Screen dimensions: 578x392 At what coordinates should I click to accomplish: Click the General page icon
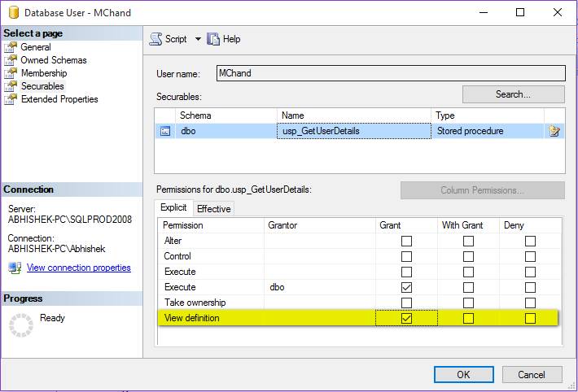click(x=11, y=47)
